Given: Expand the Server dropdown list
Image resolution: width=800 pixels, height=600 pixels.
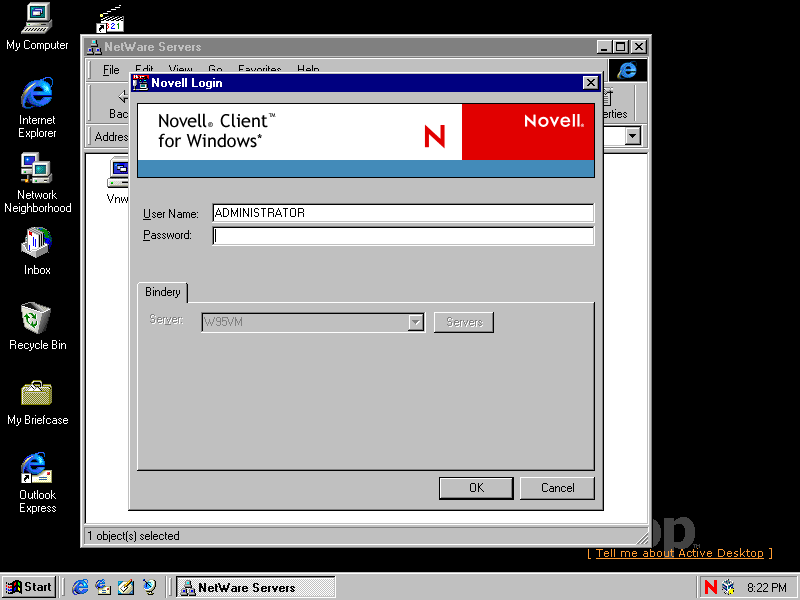Looking at the screenshot, I should (x=416, y=322).
